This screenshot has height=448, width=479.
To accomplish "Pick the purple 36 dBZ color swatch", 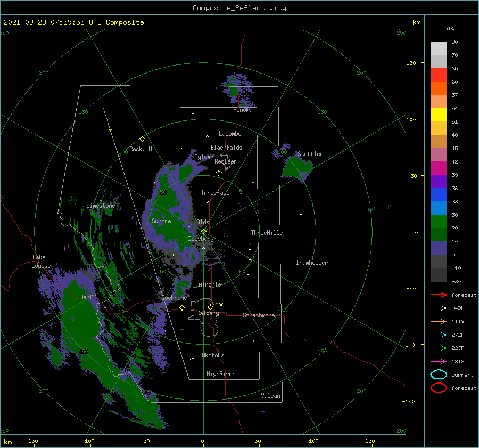I will pyautogui.click(x=439, y=181).
